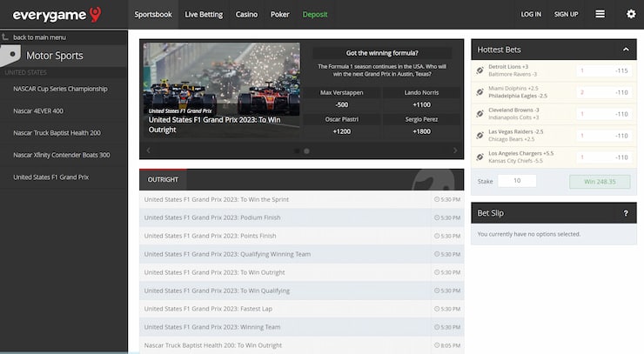Select NASCAR Cup Series Championship

(60, 89)
